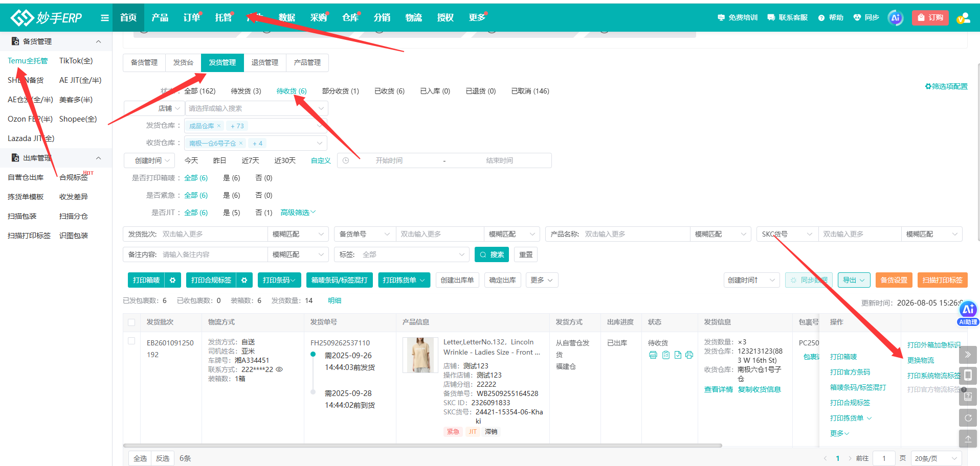980x466 pixels.
Task: Collapse the 出库管理 sidebar section
Action: tap(98, 158)
